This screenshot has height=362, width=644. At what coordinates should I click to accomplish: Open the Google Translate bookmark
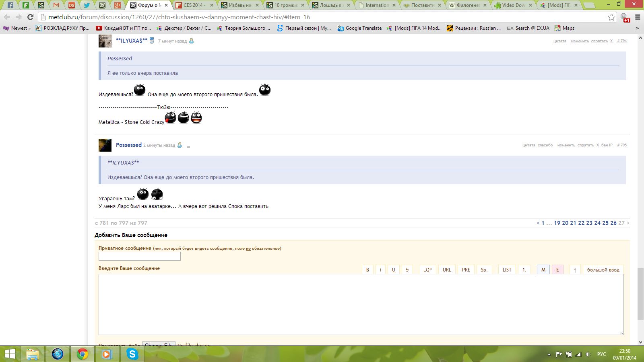pos(359,28)
